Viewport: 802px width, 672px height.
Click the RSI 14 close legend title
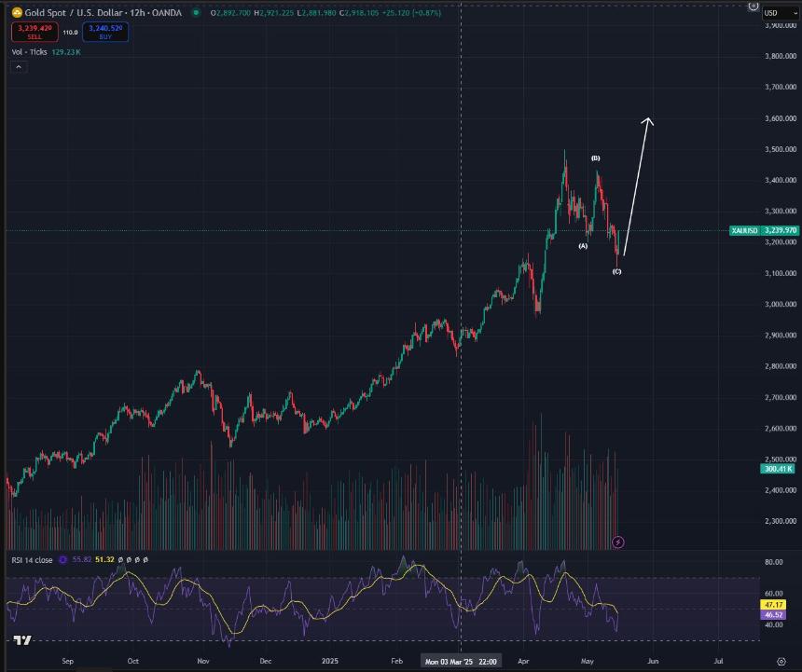pos(33,560)
